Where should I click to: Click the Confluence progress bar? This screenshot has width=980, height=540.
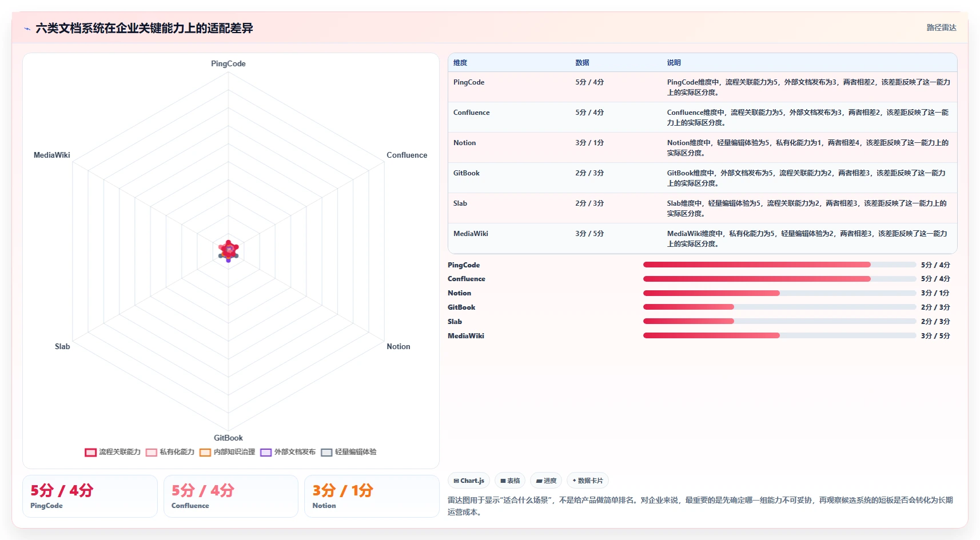point(779,279)
